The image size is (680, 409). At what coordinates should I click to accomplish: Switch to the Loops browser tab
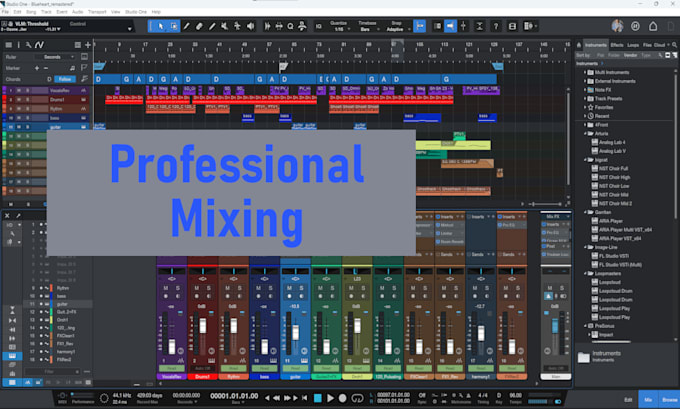[633, 45]
